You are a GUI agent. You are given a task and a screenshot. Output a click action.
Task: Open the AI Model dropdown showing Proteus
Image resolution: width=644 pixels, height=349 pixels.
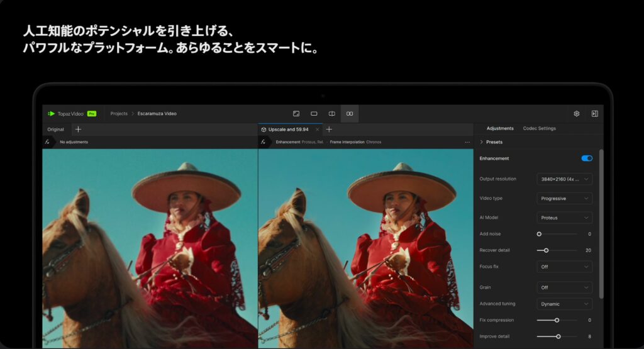(x=564, y=218)
